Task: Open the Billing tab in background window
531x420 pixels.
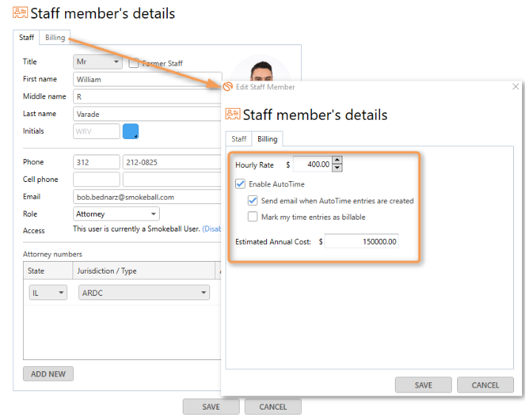Action: click(x=55, y=37)
